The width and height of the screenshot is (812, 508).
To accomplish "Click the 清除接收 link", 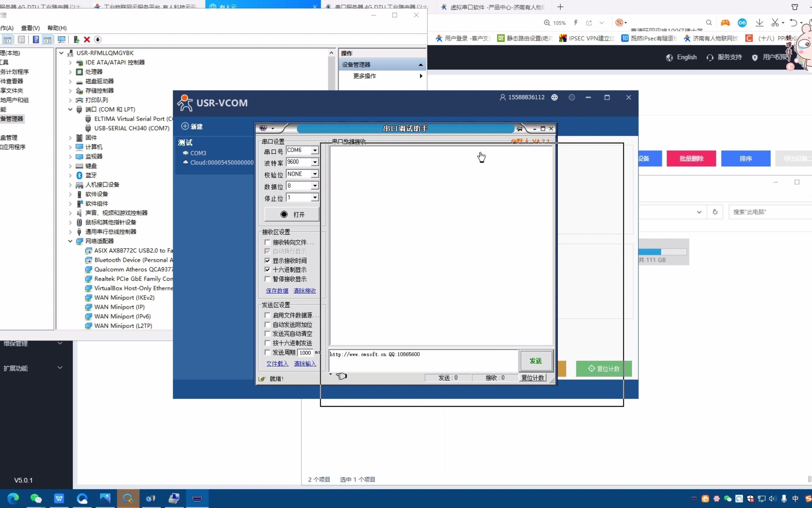I will [304, 291].
